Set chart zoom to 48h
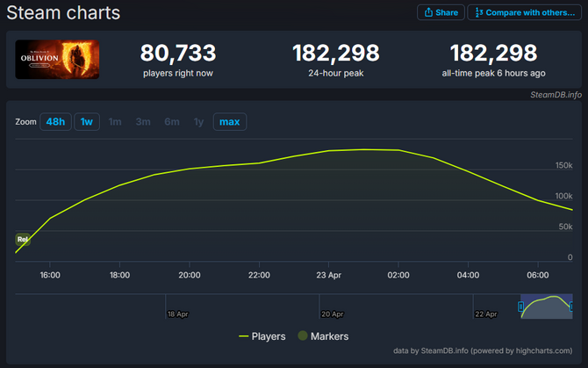588x368 pixels. [x=55, y=122]
